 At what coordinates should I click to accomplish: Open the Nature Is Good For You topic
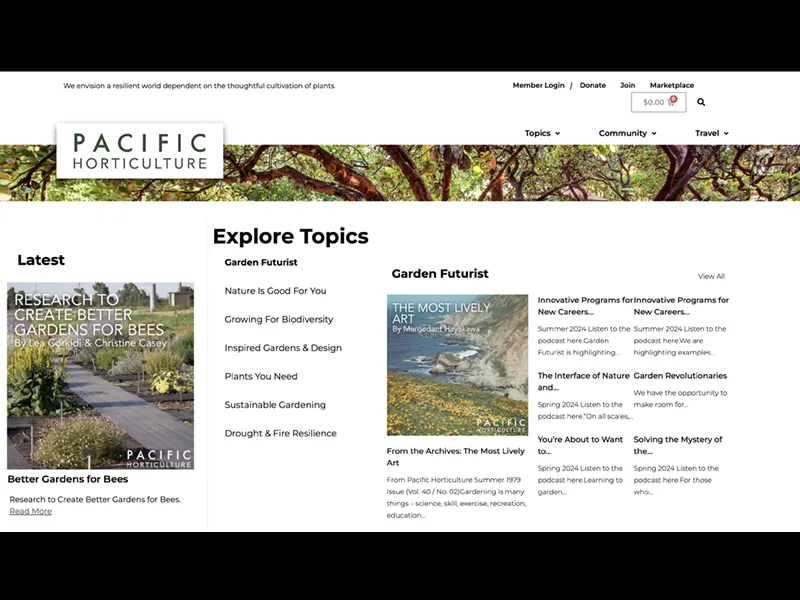point(275,290)
